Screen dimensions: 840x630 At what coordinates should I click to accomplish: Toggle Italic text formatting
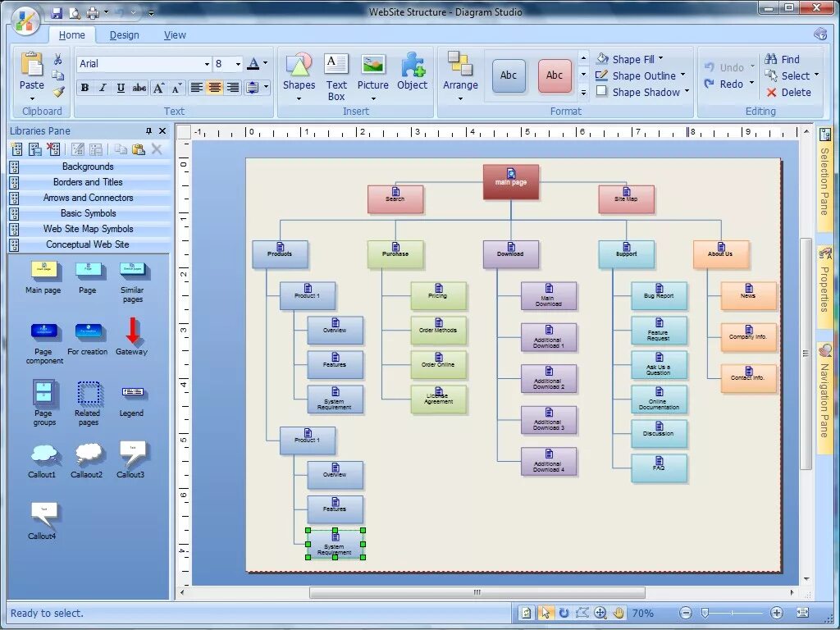tap(103, 88)
